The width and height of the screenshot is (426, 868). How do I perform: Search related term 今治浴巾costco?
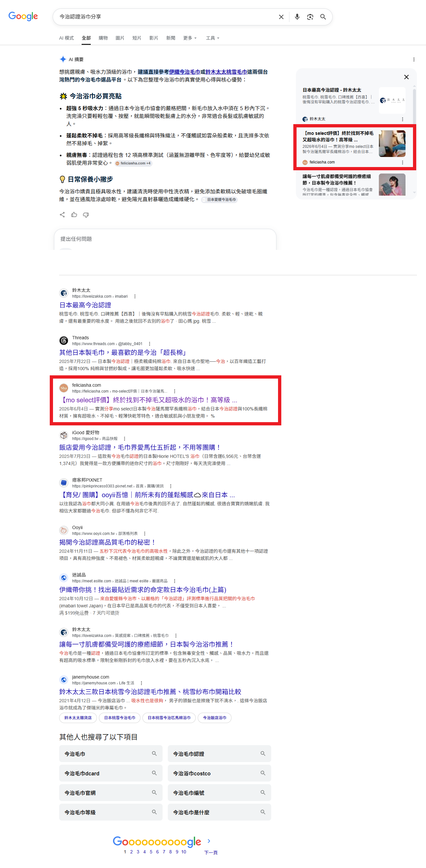(x=219, y=773)
